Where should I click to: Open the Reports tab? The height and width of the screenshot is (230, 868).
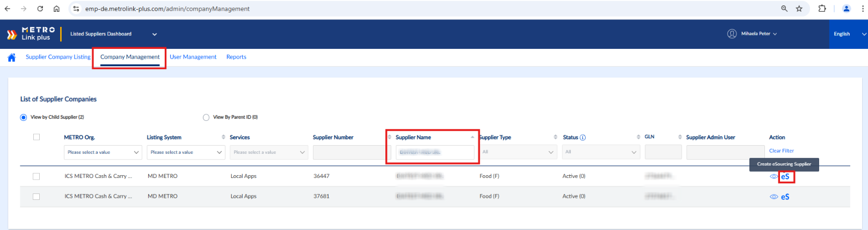tap(236, 57)
